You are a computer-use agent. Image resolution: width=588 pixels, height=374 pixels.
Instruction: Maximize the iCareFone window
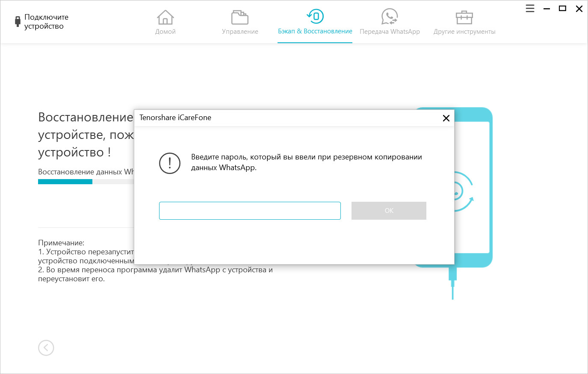pos(563,9)
